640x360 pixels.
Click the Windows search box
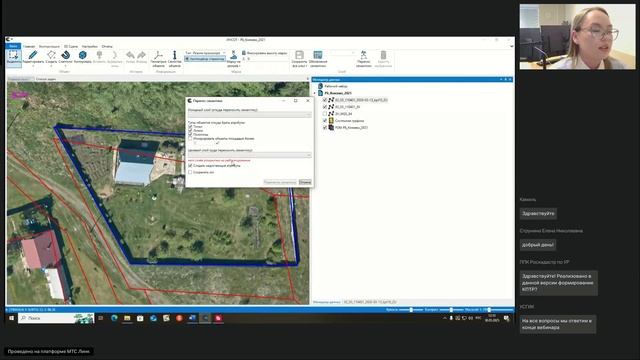coord(56,318)
